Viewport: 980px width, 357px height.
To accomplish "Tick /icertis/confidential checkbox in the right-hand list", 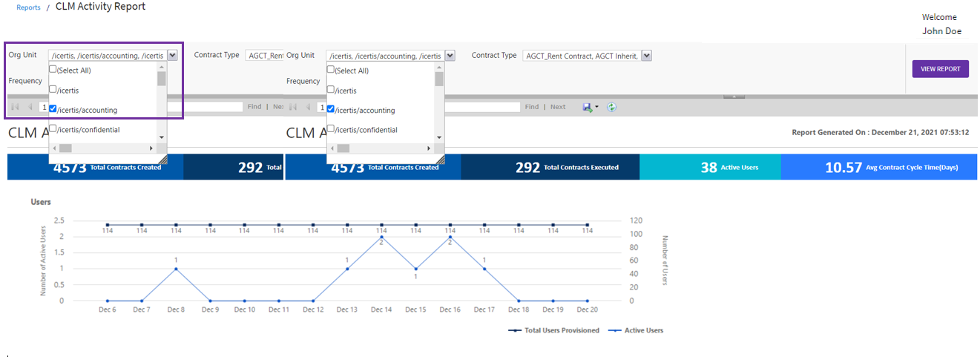I will click(331, 129).
